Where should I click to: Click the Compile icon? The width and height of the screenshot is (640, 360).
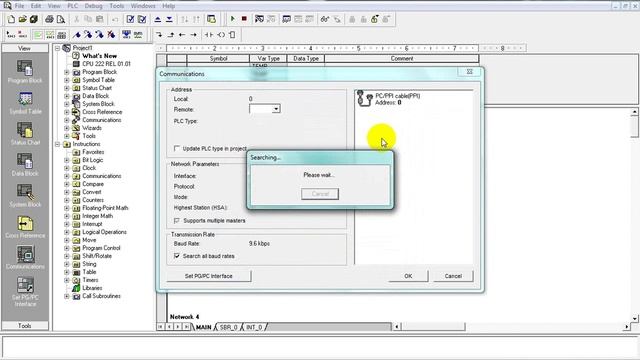click(130, 19)
